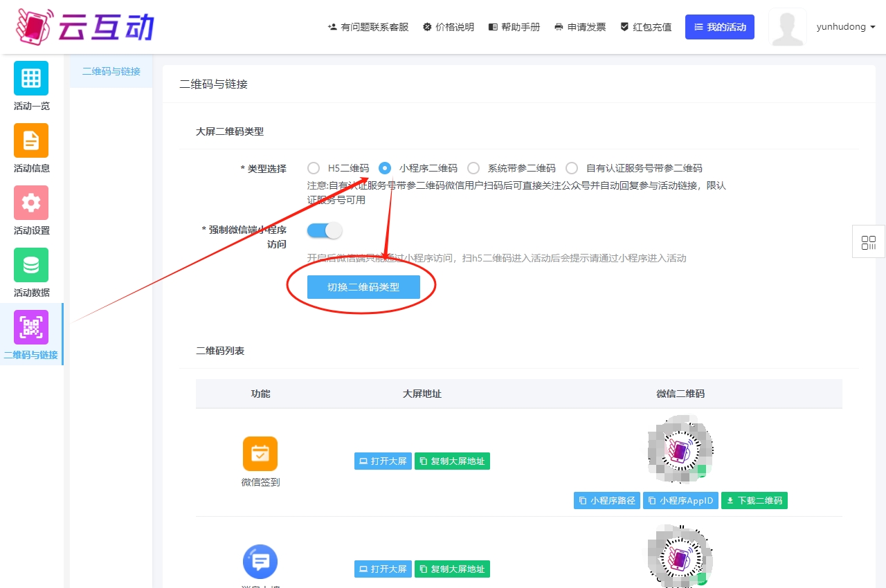886x588 pixels.
Task: Click the 二维码列表 section heading
Action: 220,351
